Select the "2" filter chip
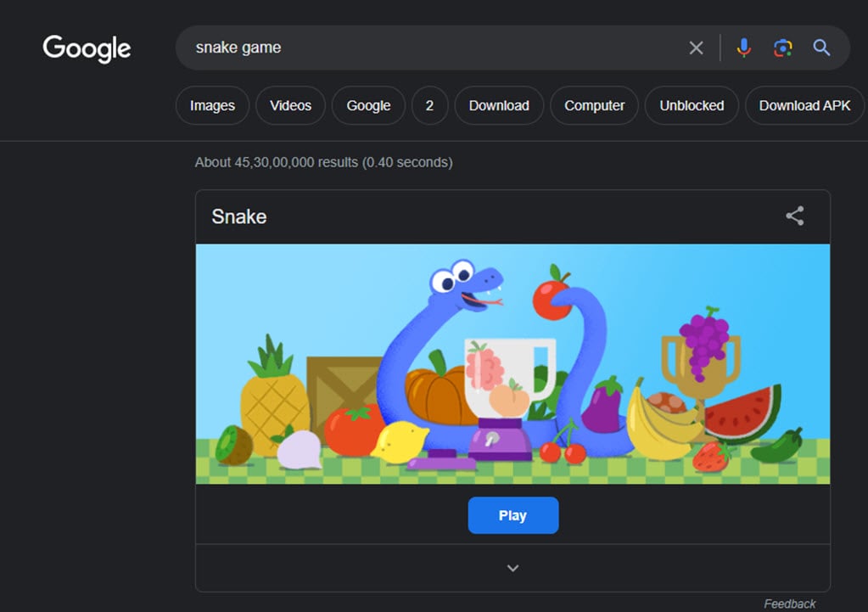This screenshot has width=868, height=612. pos(429,106)
